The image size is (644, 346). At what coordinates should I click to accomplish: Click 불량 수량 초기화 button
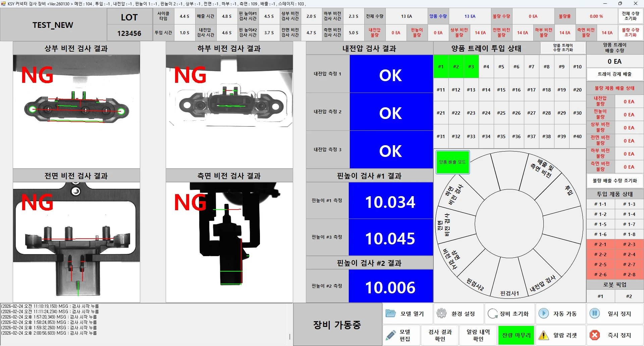[x=631, y=33]
